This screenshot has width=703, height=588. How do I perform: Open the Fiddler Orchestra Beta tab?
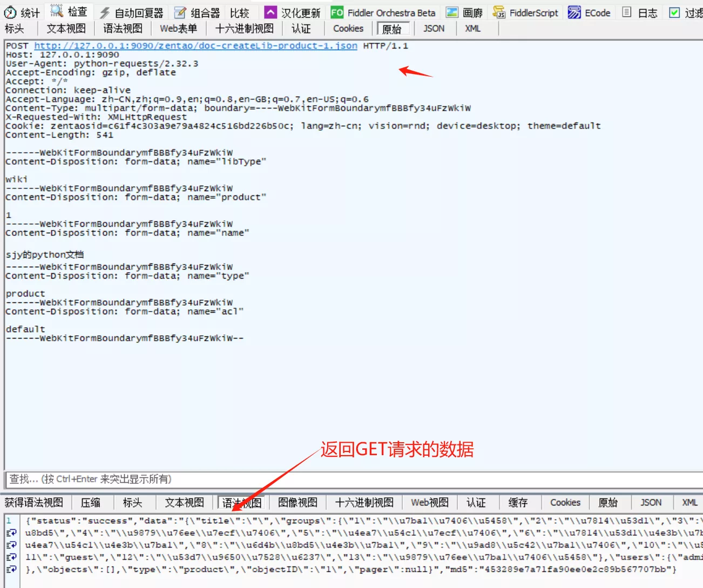pyautogui.click(x=383, y=12)
